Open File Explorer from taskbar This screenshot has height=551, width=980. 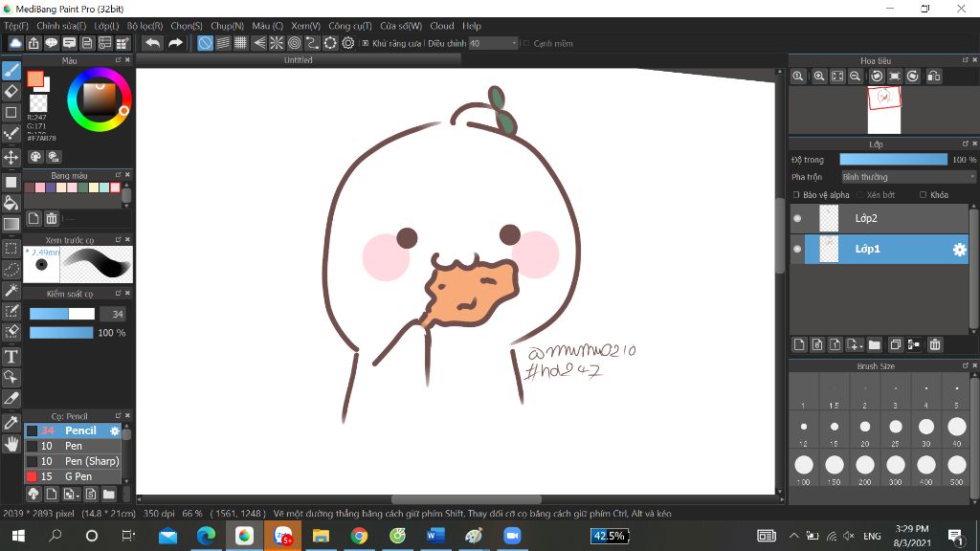(321, 536)
